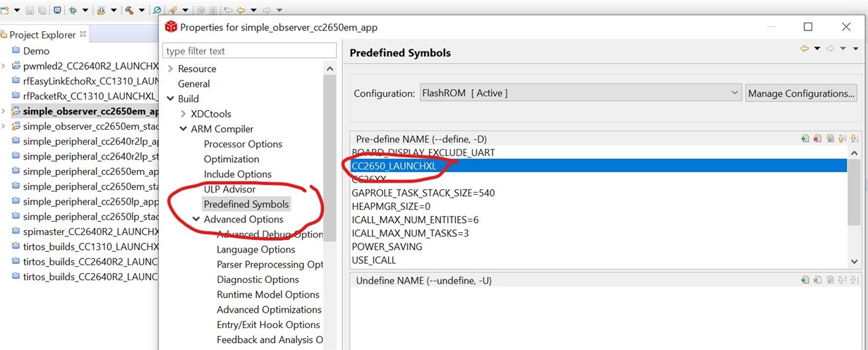Click Delete icon for Pre-define NAME list
This screenshot has width=868, height=350.
(x=817, y=138)
